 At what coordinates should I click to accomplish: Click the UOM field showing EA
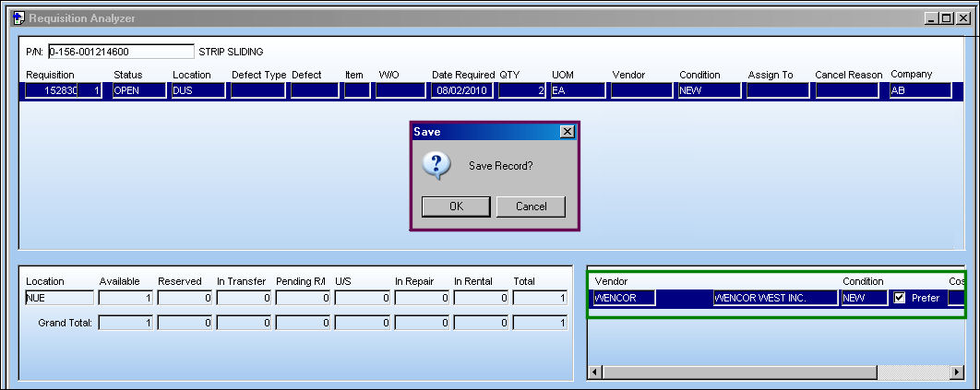(578, 90)
